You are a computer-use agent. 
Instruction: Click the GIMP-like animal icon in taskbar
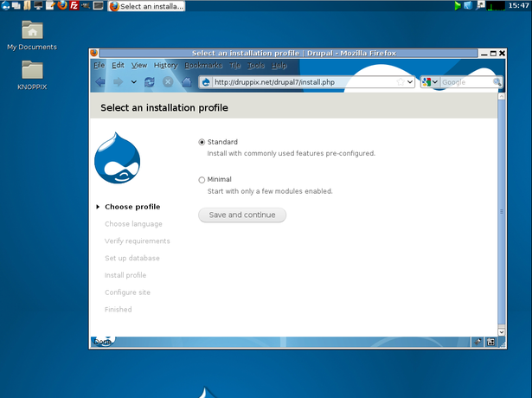point(86,5)
